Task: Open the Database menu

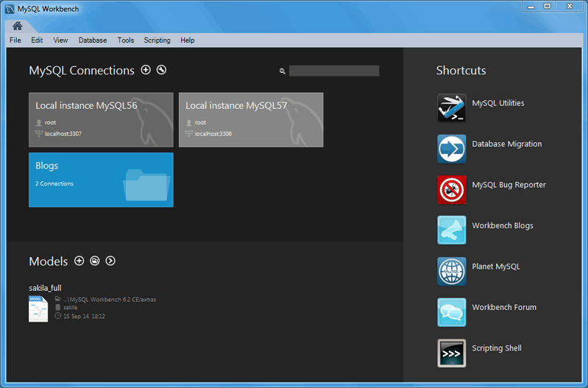Action: 93,40
